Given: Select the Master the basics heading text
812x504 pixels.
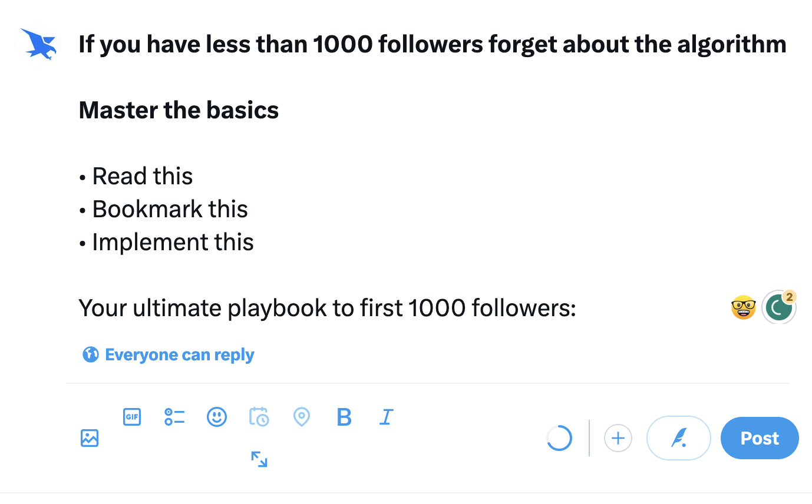Looking at the screenshot, I should [179, 110].
